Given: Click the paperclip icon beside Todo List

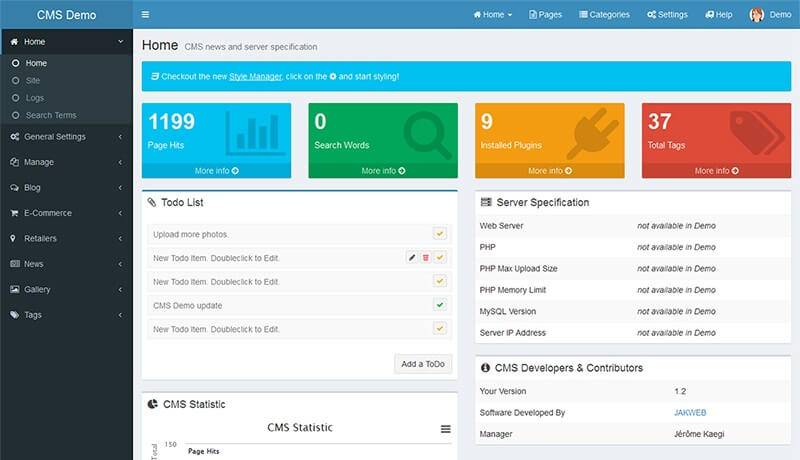Looking at the screenshot, I should click(x=152, y=202).
